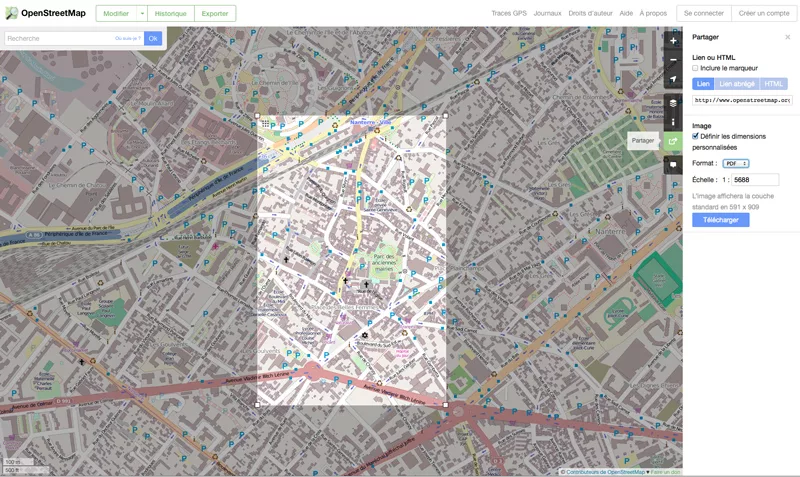The image size is (800, 477).
Task: Click the green share icon
Action: pos(674,141)
